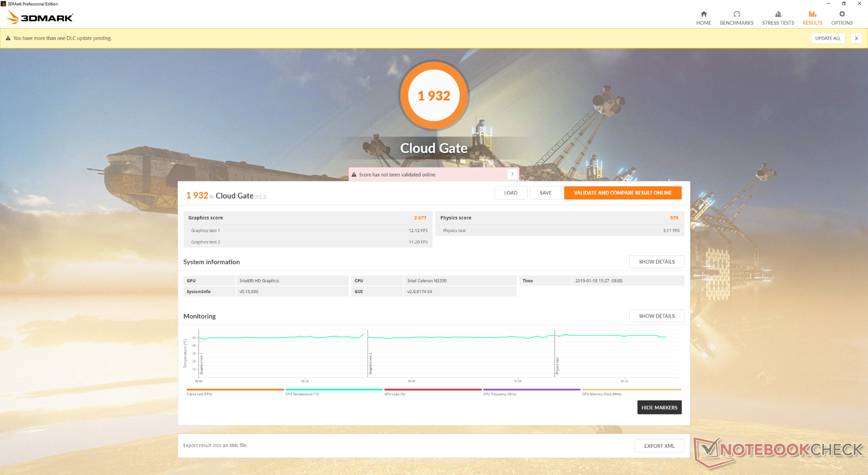This screenshot has width=868, height=475.
Task: Click the big 1 932 score circle
Action: coord(434,95)
